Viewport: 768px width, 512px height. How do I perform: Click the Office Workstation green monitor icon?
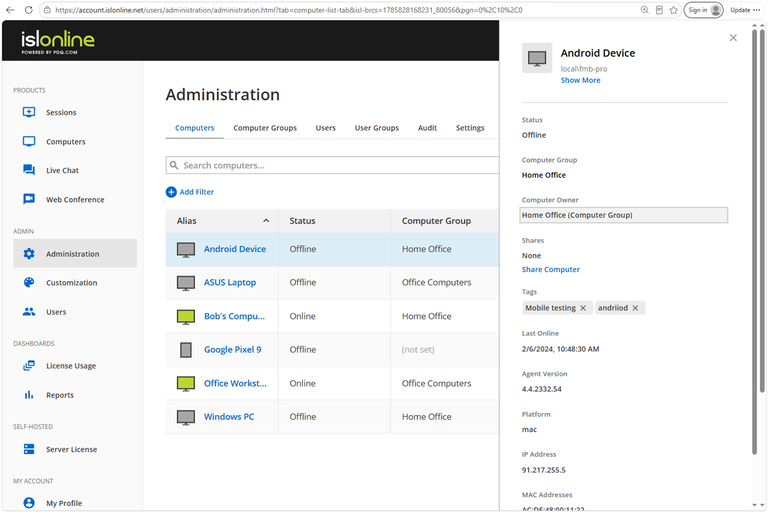point(186,384)
